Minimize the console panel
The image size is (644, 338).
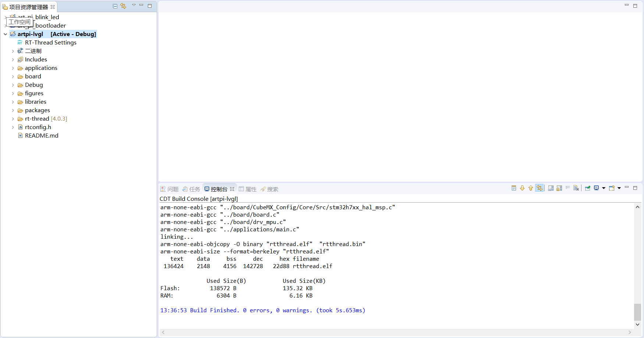point(627,187)
